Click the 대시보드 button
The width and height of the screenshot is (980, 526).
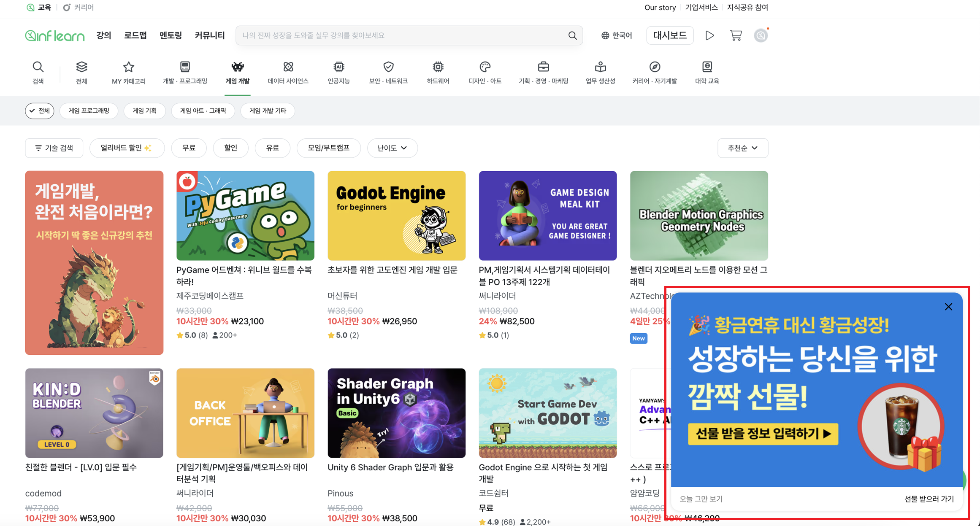click(x=670, y=35)
